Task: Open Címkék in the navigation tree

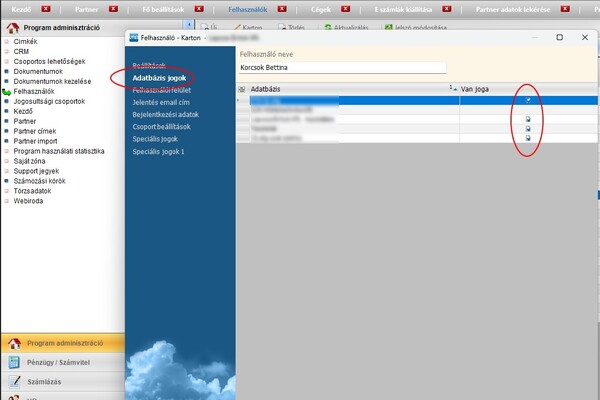Action: [x=25, y=41]
